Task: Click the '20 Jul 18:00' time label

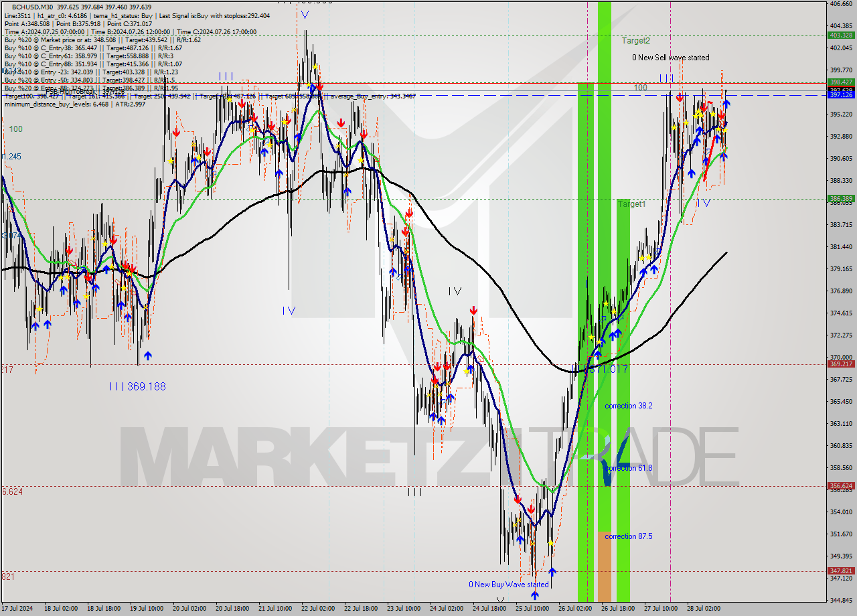Action: pyautogui.click(x=232, y=609)
